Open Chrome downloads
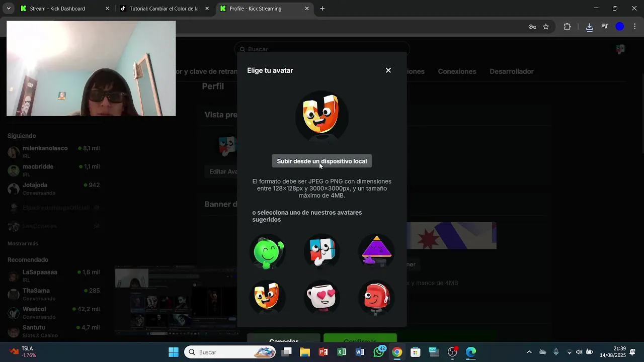644x362 pixels. click(x=589, y=27)
